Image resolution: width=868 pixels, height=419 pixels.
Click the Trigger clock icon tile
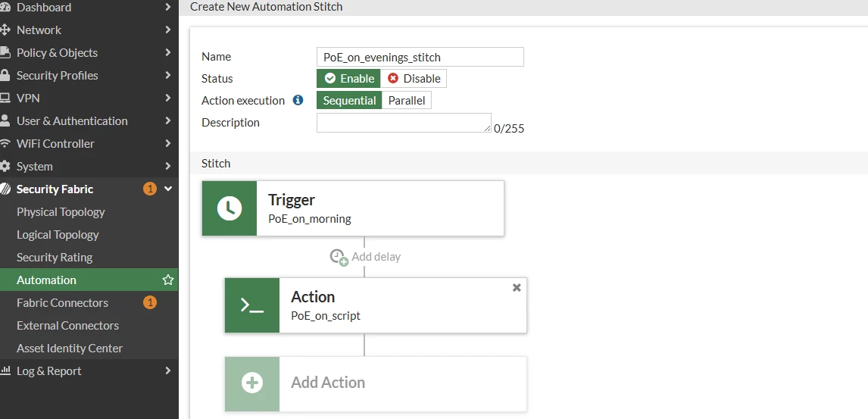coord(229,208)
